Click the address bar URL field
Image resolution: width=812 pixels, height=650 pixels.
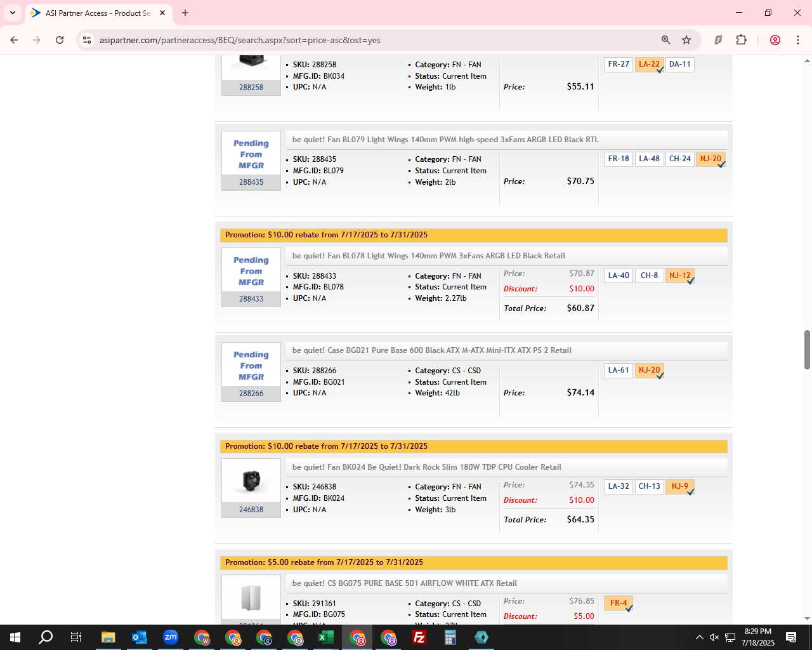pos(374,40)
